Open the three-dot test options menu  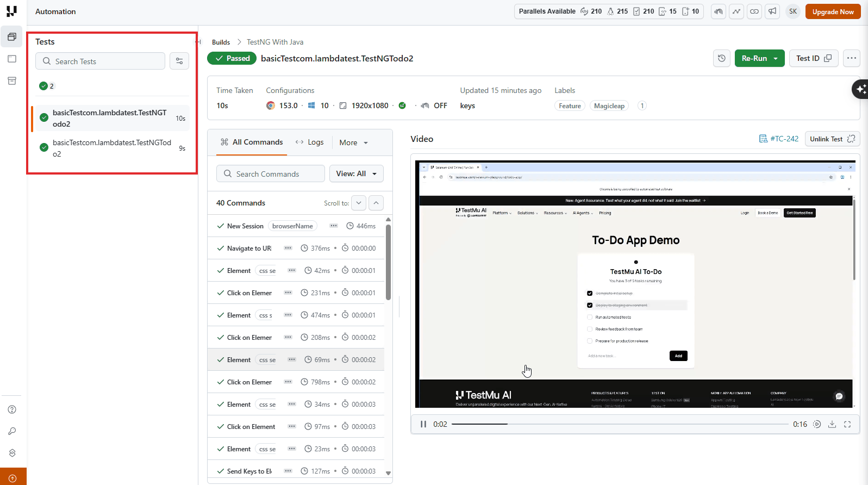[x=852, y=58]
